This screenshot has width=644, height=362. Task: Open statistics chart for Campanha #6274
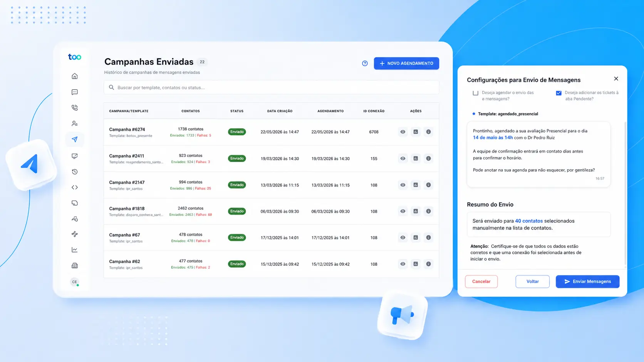point(416,132)
